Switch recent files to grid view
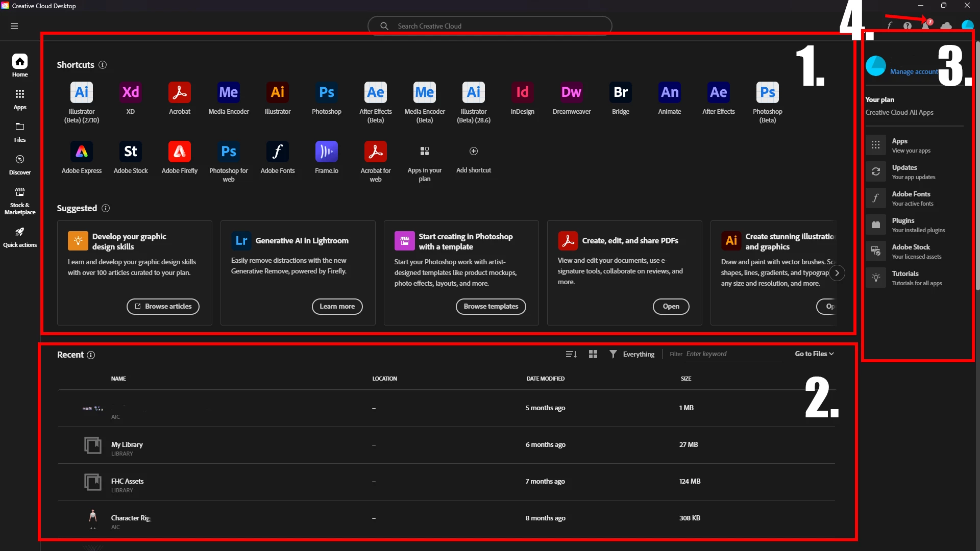Viewport: 980px width, 551px height. click(x=593, y=354)
